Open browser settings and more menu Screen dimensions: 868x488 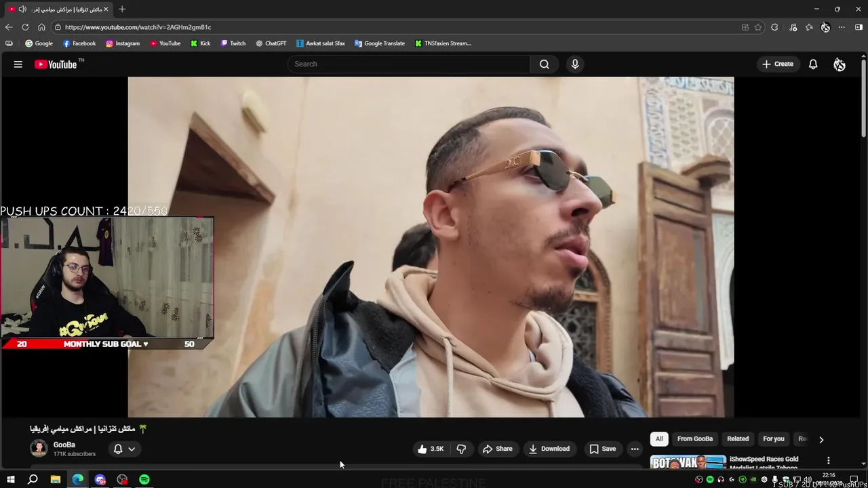[x=842, y=27]
